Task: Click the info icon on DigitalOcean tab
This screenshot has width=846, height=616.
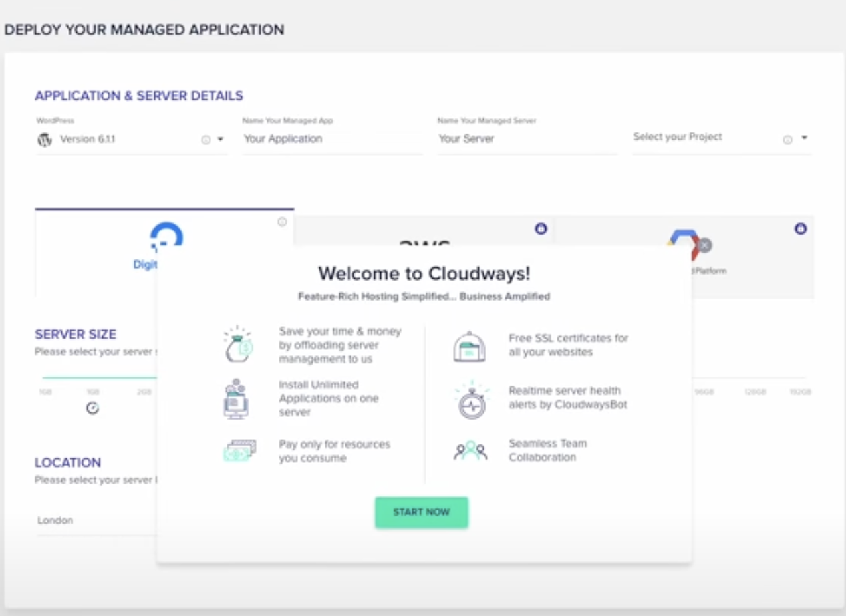Action: coord(282,222)
